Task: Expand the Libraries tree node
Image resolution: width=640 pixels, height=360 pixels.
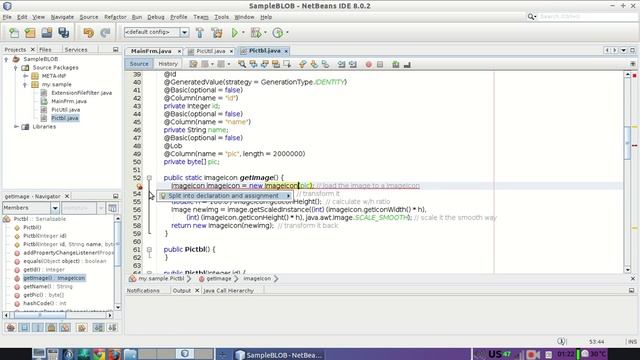Action: 16,127
